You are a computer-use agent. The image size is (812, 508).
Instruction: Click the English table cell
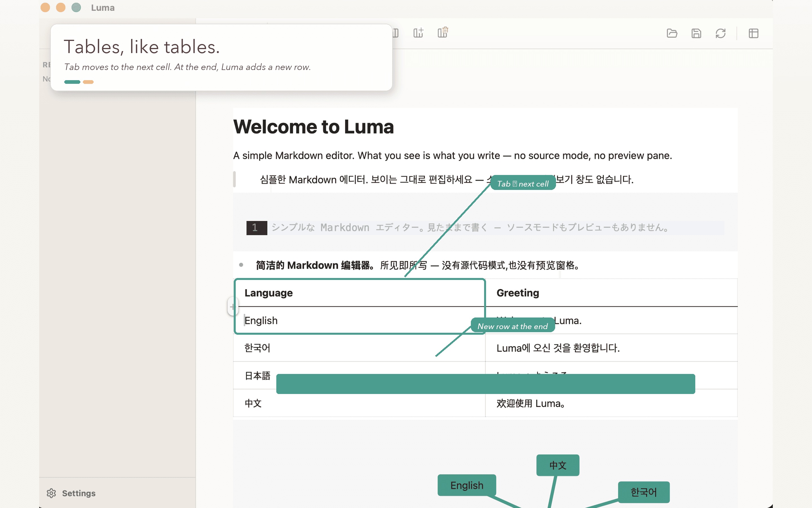point(359,320)
